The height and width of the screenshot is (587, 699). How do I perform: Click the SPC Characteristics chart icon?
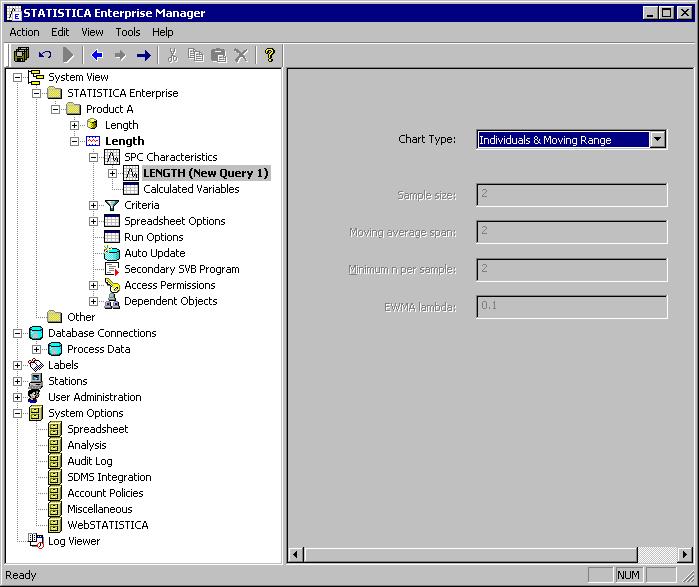(112, 157)
